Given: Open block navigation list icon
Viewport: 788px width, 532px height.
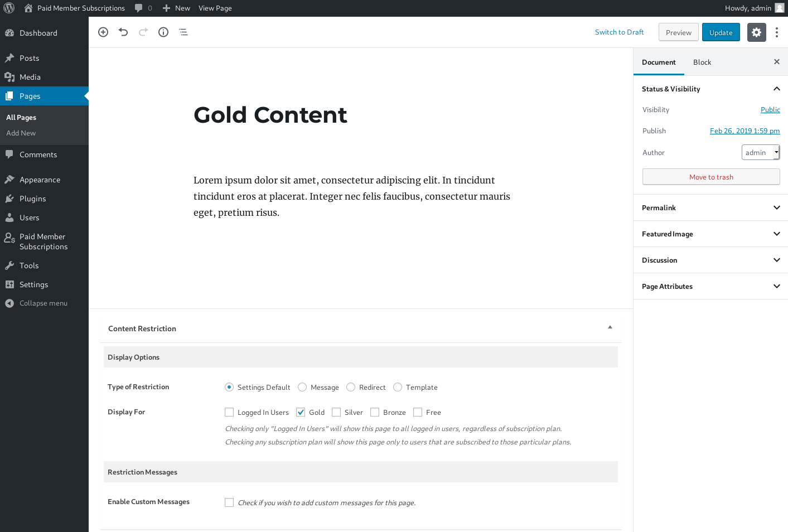Looking at the screenshot, I should point(183,32).
